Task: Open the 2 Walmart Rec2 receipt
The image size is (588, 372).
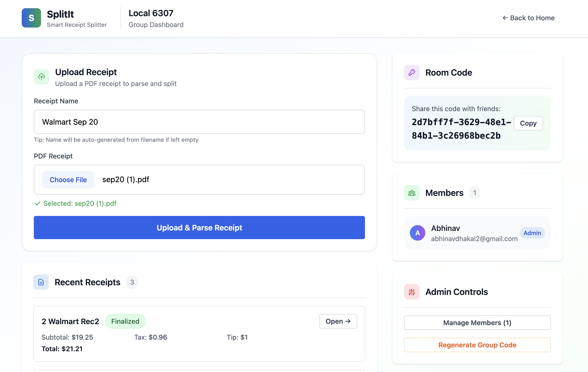Action: 338,321
